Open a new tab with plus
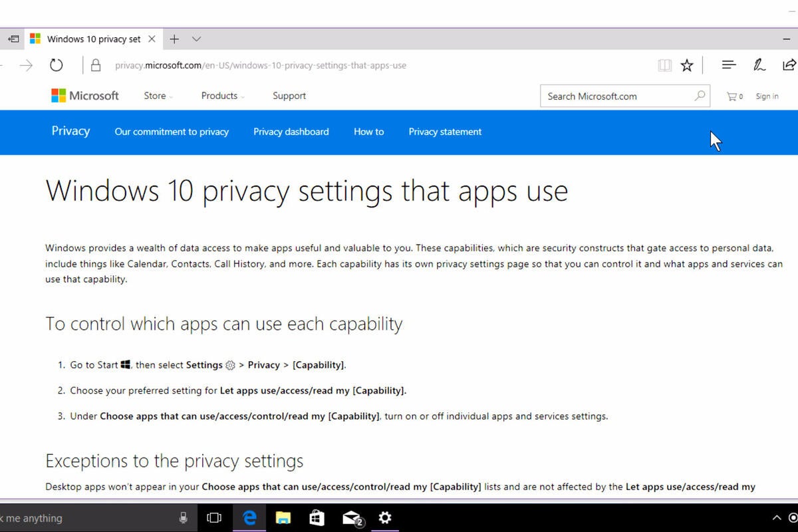 pos(174,39)
